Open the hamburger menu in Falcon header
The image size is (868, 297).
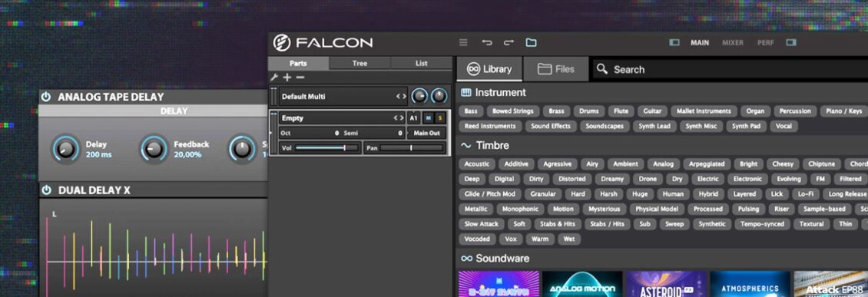click(x=463, y=42)
